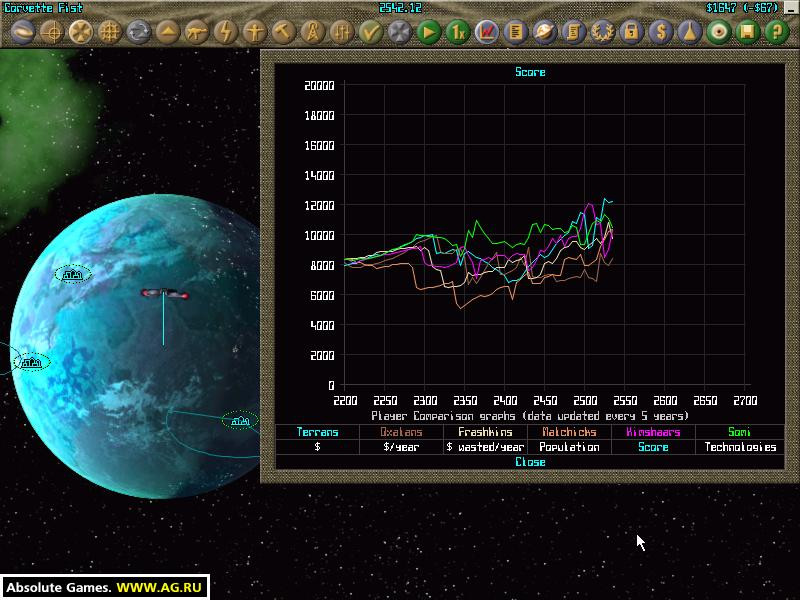Select the human figure icon
Image resolution: width=800 pixels, height=600 pixels.
[255, 32]
